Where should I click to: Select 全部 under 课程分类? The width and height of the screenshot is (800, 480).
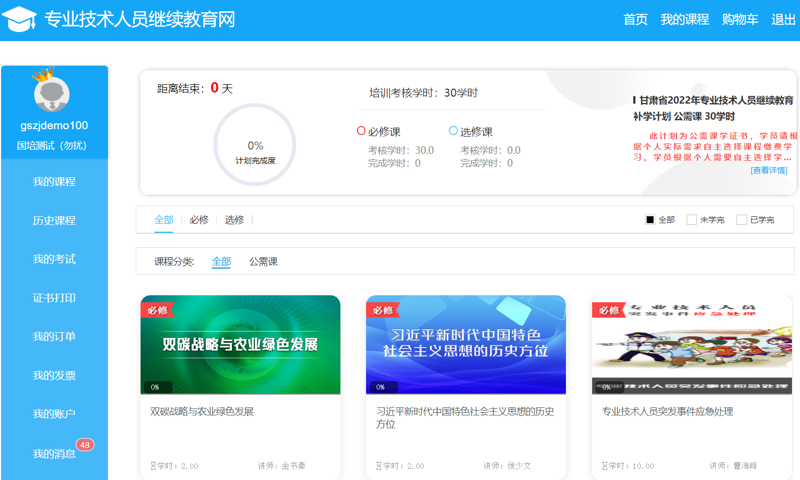221,262
